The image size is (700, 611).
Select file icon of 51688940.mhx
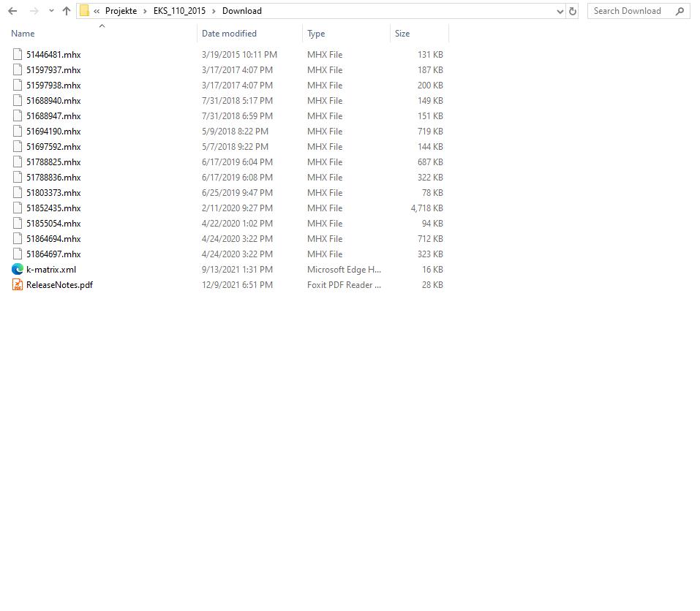(x=18, y=100)
